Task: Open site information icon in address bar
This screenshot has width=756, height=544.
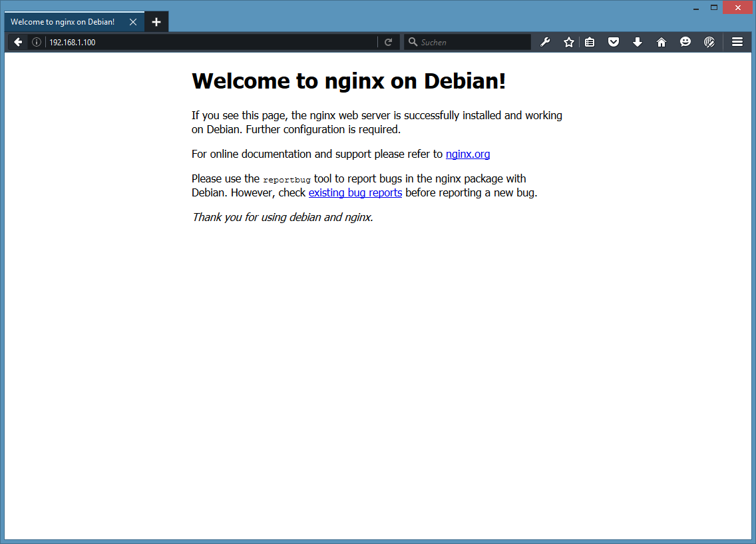Action: point(36,42)
